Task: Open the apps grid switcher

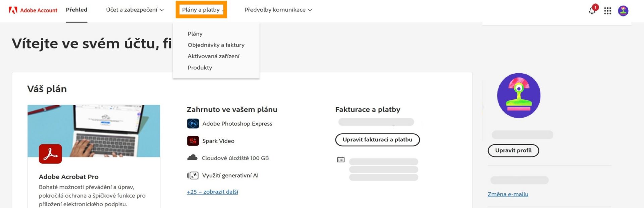Action: pos(607,11)
